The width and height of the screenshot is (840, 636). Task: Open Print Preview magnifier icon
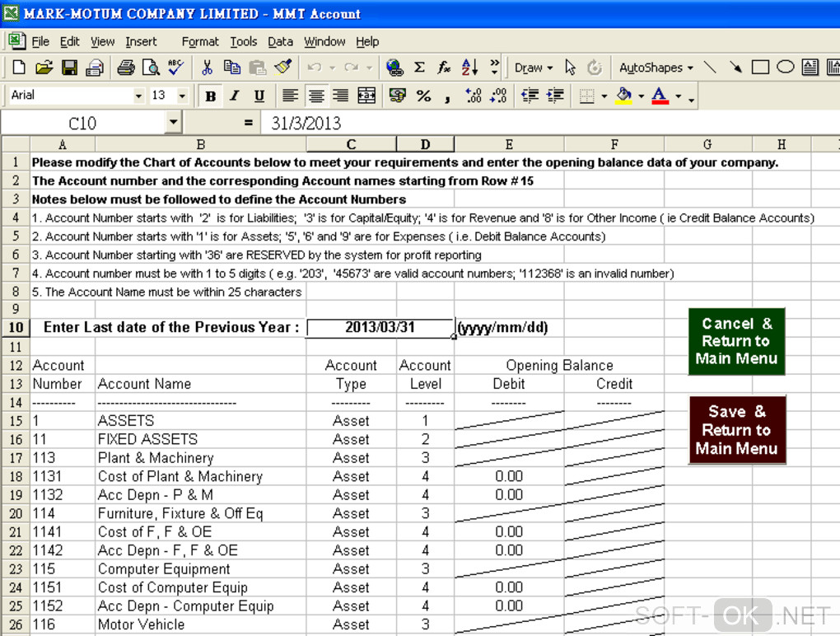[x=151, y=68]
